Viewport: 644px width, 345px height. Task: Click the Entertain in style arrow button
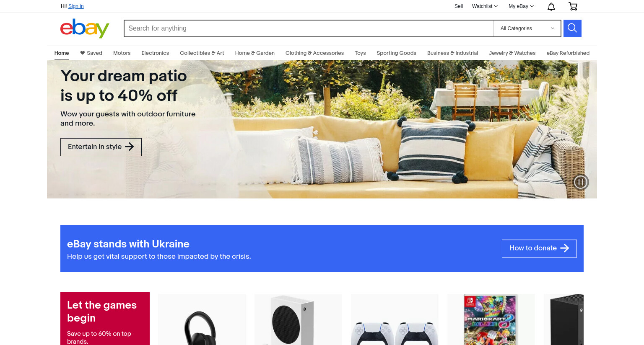(101, 147)
